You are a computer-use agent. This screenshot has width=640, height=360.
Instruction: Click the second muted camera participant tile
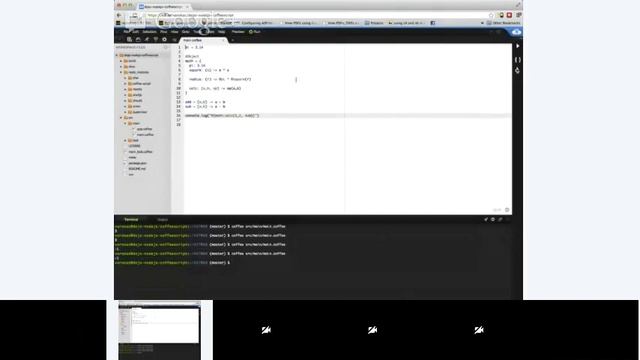tap(372, 330)
